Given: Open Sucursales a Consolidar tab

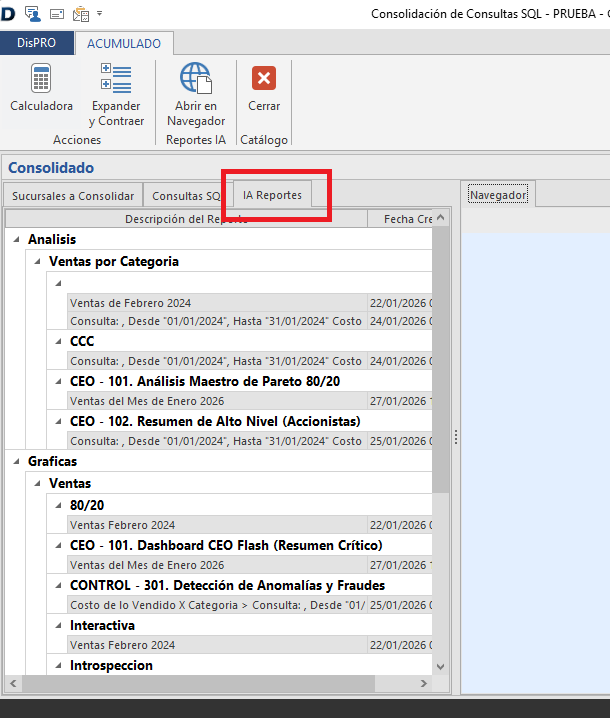Looking at the screenshot, I should (73, 196).
